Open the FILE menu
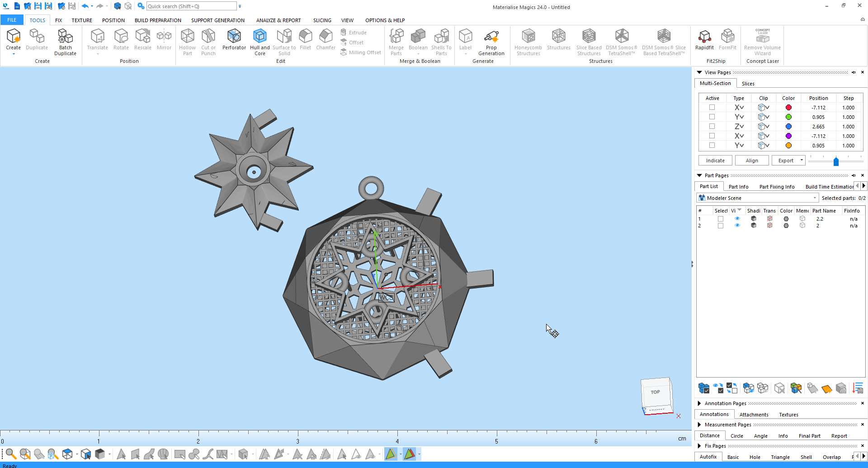This screenshot has width=868, height=468. pos(12,20)
